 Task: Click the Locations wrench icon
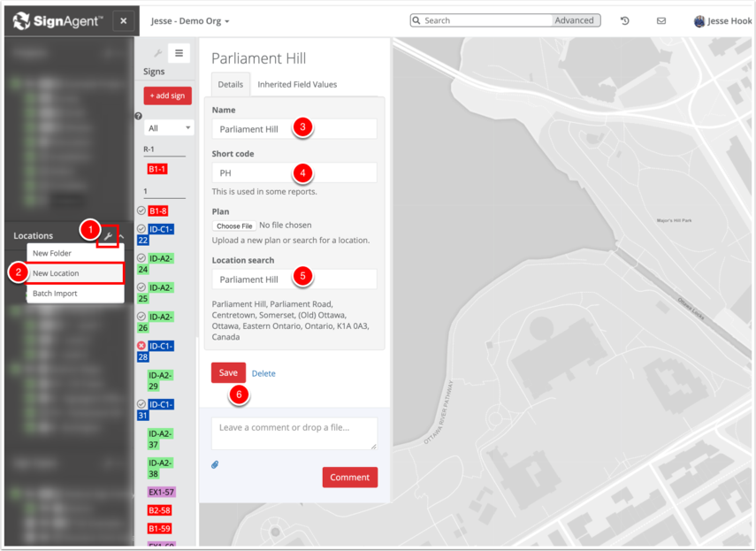point(108,236)
